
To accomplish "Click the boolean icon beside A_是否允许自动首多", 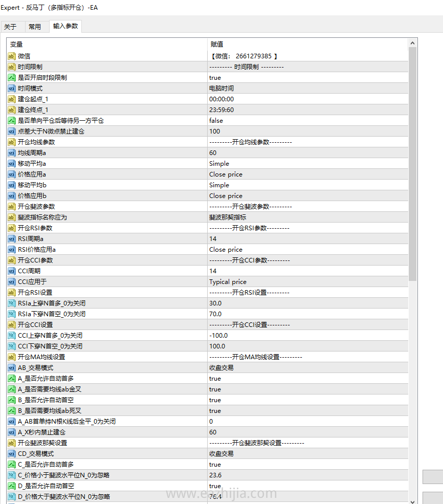I will pos(12,378).
